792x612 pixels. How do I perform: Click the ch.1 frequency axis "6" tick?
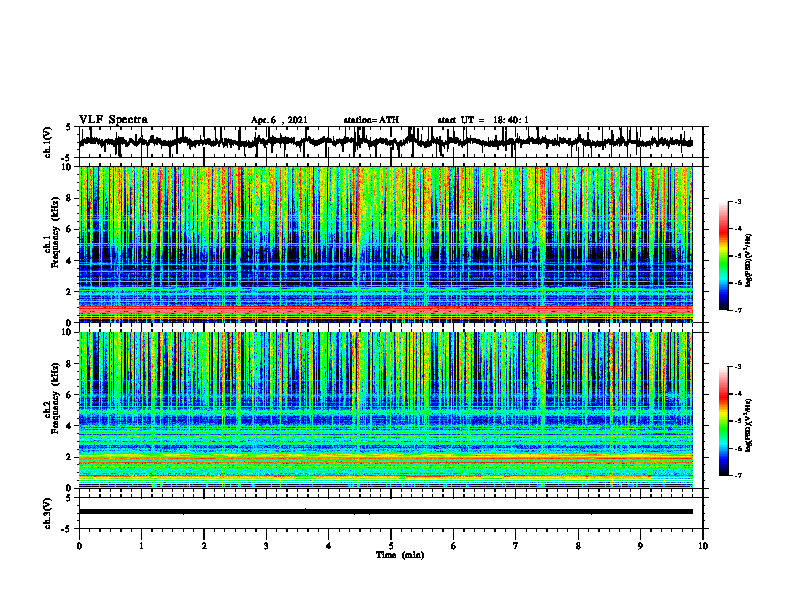(69, 230)
